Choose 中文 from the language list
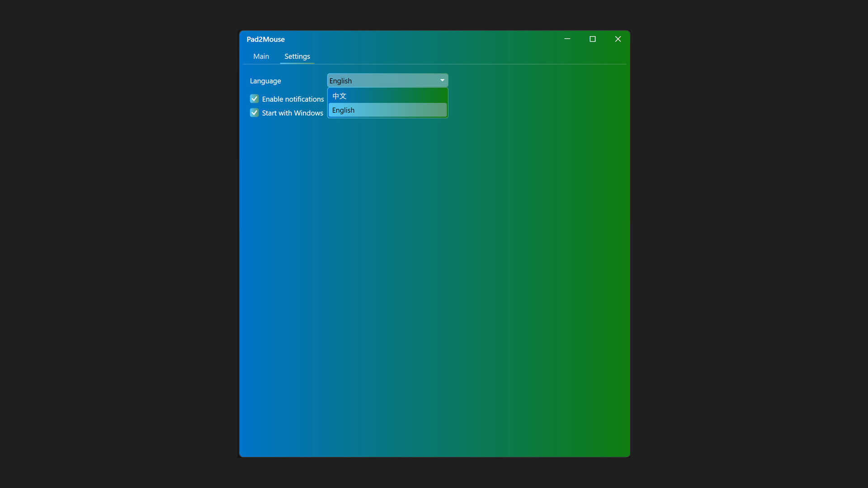The width and height of the screenshot is (868, 488). (387, 96)
